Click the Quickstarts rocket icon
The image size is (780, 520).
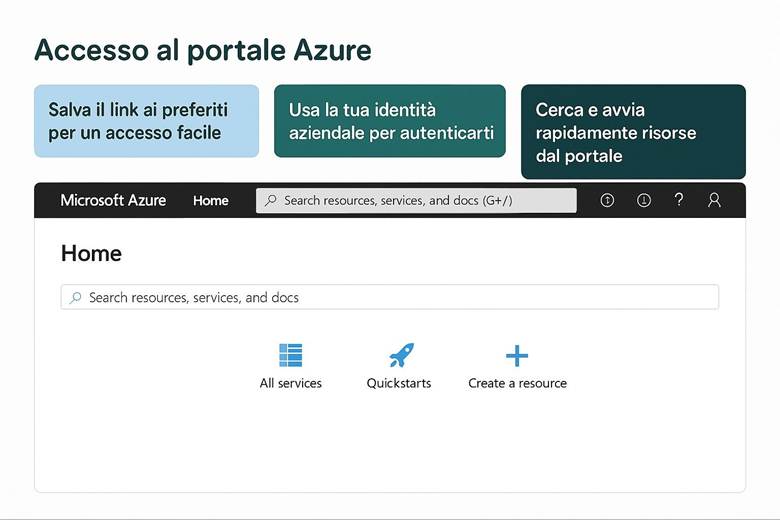click(x=400, y=355)
